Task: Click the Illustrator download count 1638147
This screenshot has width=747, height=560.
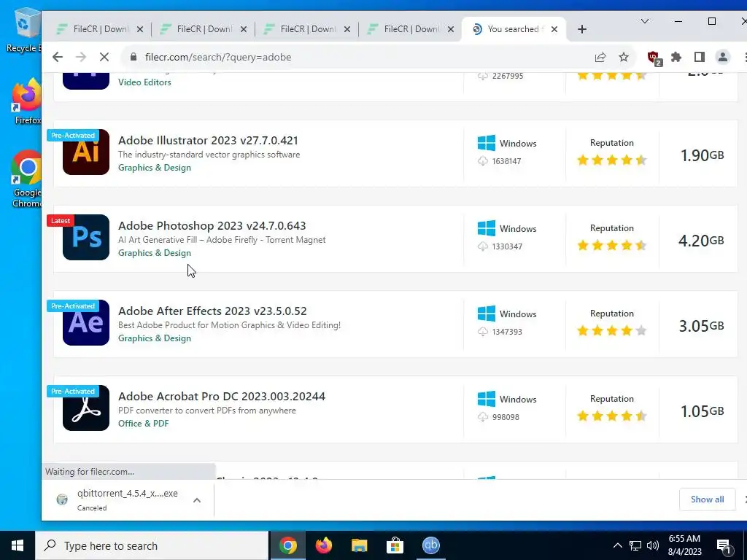Action: (x=506, y=161)
